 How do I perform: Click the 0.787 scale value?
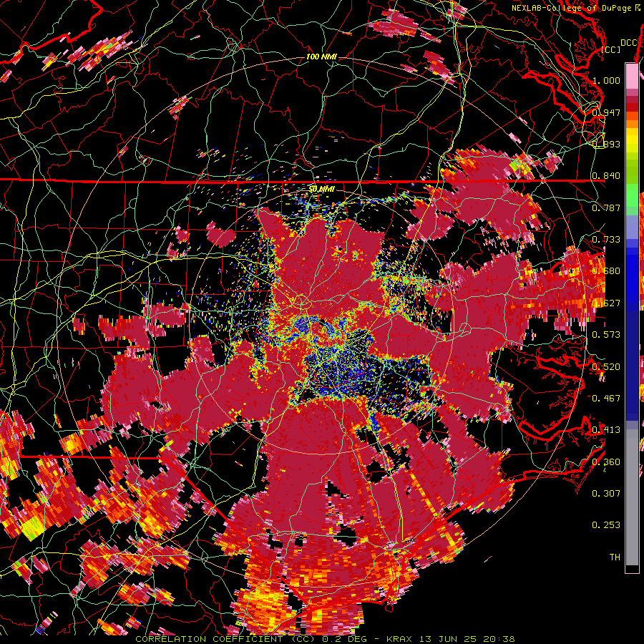coord(606,208)
